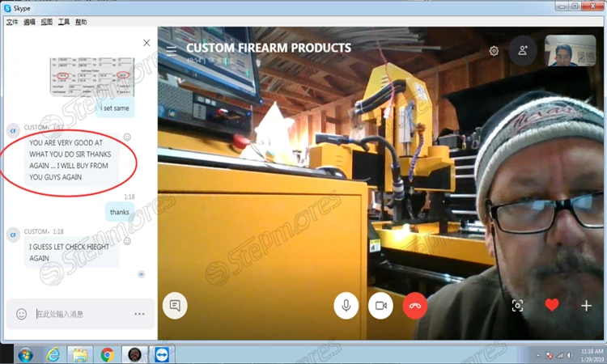React to the "YOU ARE VERY GOOD" message

(x=127, y=137)
